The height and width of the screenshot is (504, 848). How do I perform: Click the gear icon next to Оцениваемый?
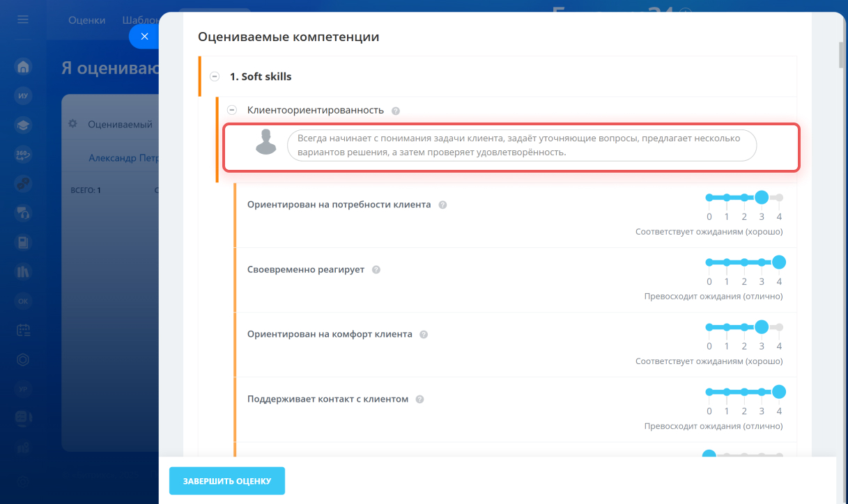tap(72, 124)
